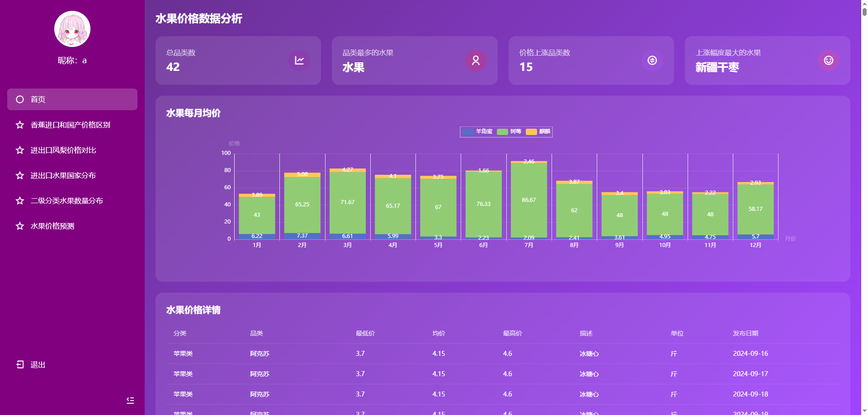Click 冰糖心 in the 2024-09-17 row
The width and height of the screenshot is (868, 415).
(x=590, y=374)
